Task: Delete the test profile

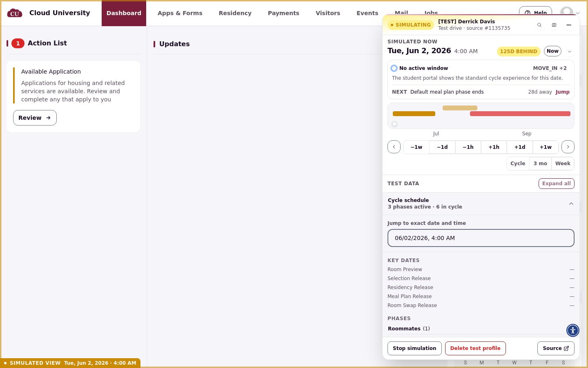Action: click(x=475, y=348)
